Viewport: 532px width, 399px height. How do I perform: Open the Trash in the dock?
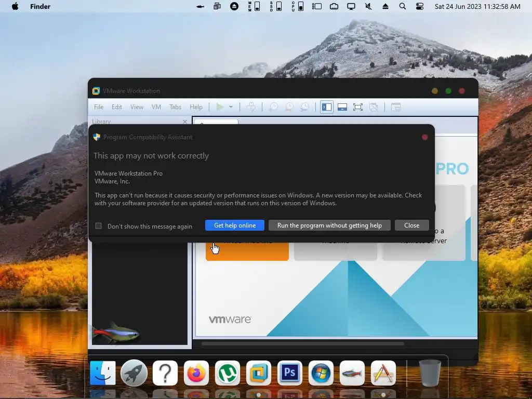pyautogui.click(x=430, y=373)
